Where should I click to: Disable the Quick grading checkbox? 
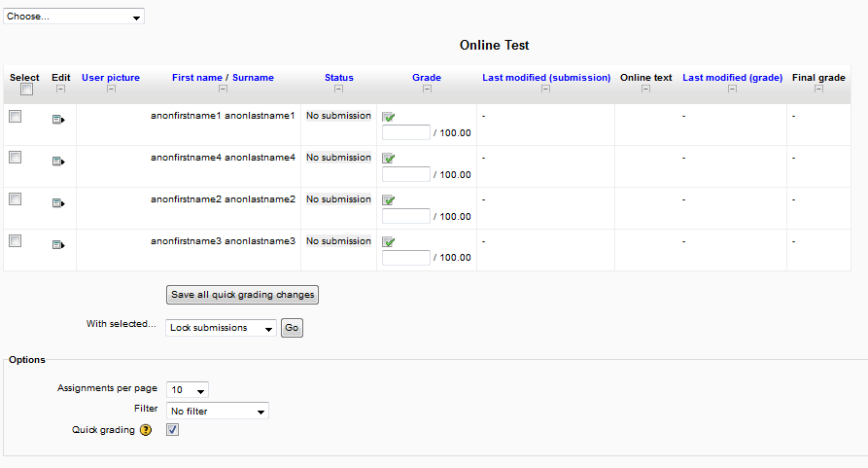tap(172, 430)
